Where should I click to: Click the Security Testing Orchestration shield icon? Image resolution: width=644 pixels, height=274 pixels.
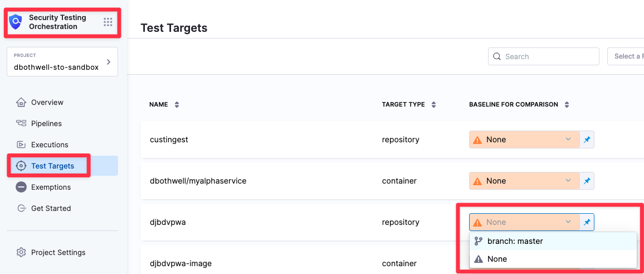[x=16, y=22]
